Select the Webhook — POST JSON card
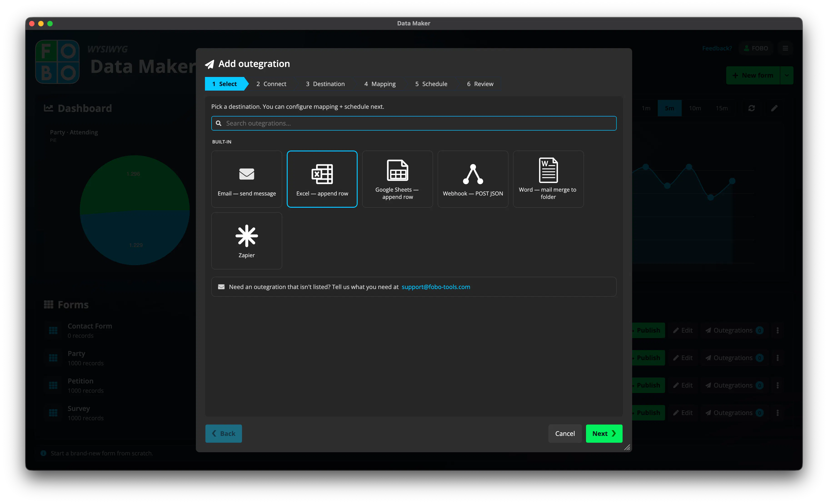 tap(473, 179)
